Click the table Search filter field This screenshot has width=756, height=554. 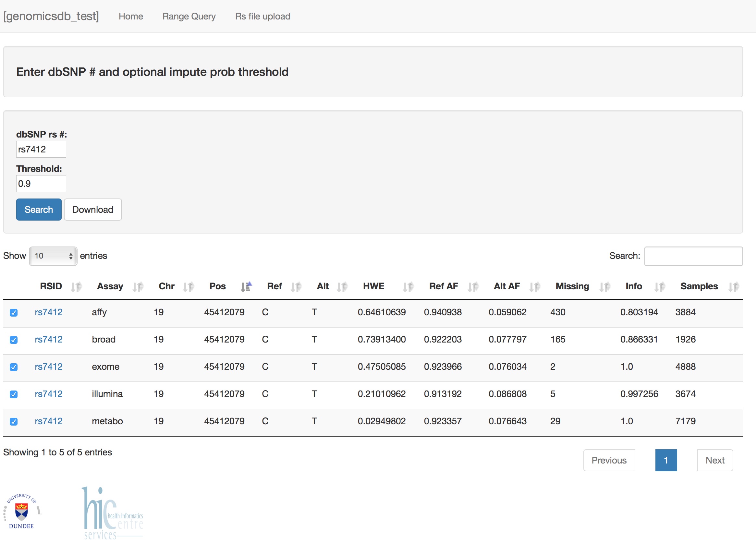693,256
